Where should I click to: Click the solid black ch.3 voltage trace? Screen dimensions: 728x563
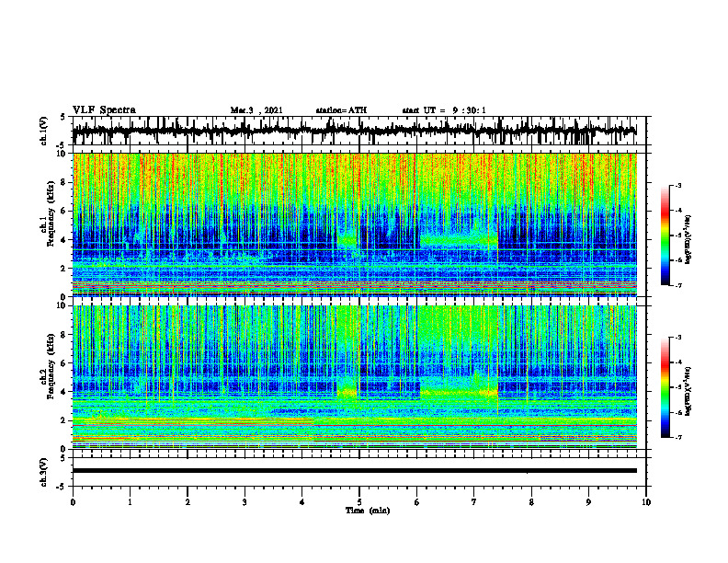point(354,471)
